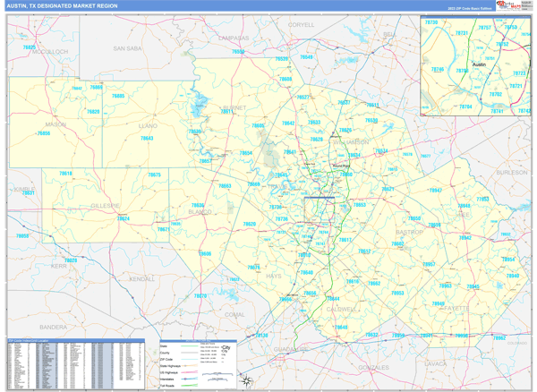
Task: Click the Round Rock city label
Action: click(x=342, y=166)
